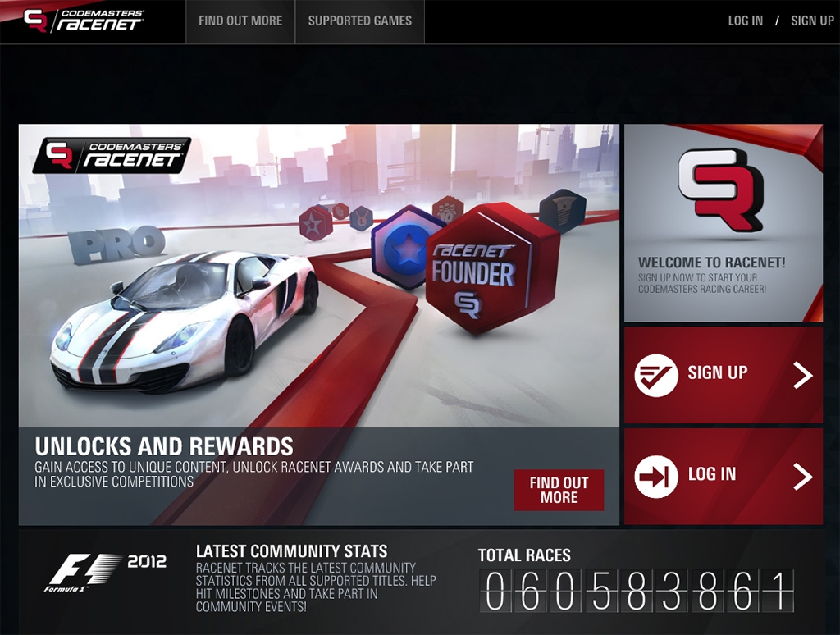
Task: Open the Supported Games nav tab
Action: click(x=360, y=21)
